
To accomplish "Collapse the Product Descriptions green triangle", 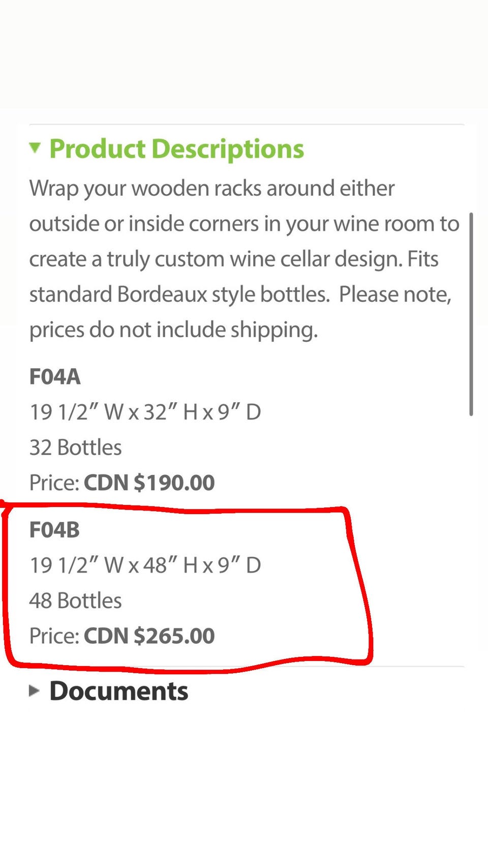I will [x=35, y=148].
